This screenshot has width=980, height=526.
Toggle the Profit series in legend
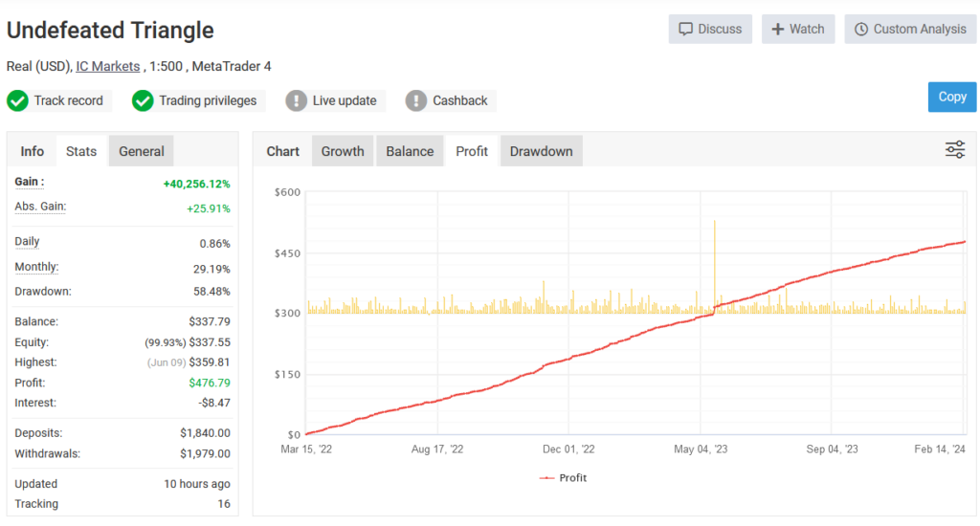(x=564, y=477)
